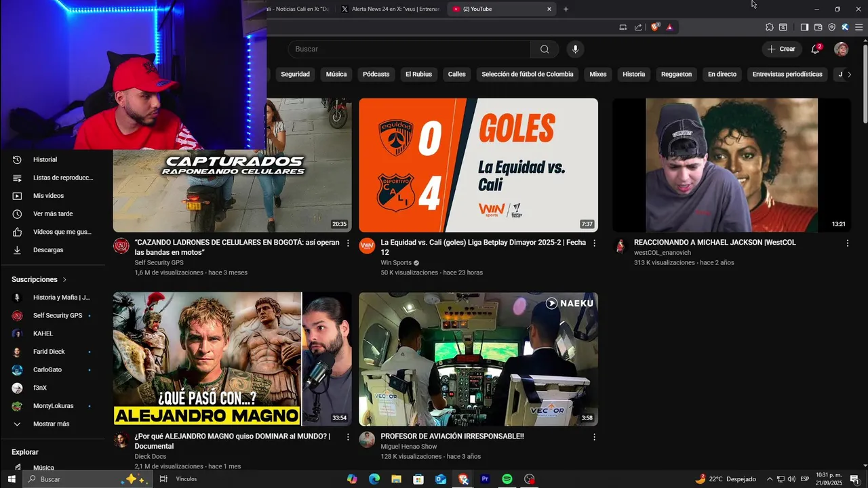This screenshot has width=868, height=488.
Task: Click Win Sports channel avatar
Action: (x=367, y=245)
